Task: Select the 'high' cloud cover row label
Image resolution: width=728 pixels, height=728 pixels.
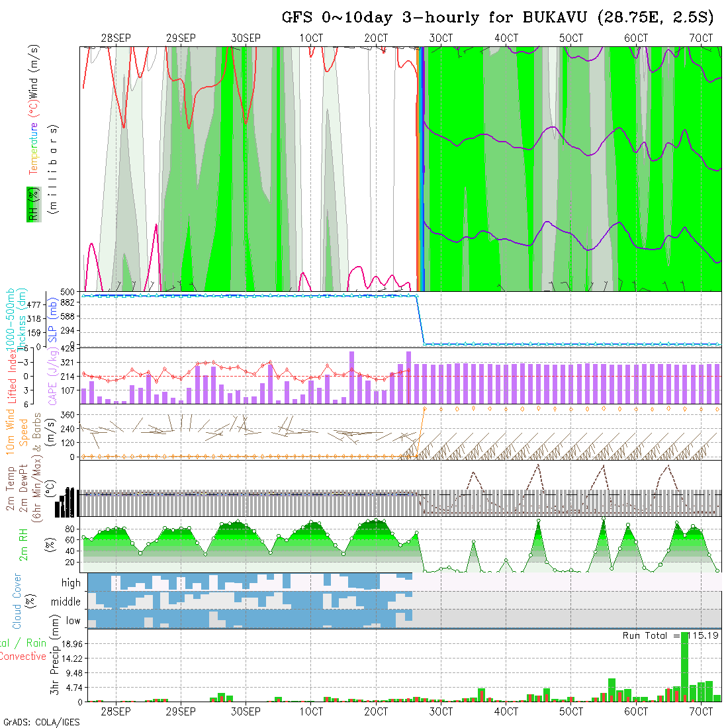Action: click(x=71, y=583)
